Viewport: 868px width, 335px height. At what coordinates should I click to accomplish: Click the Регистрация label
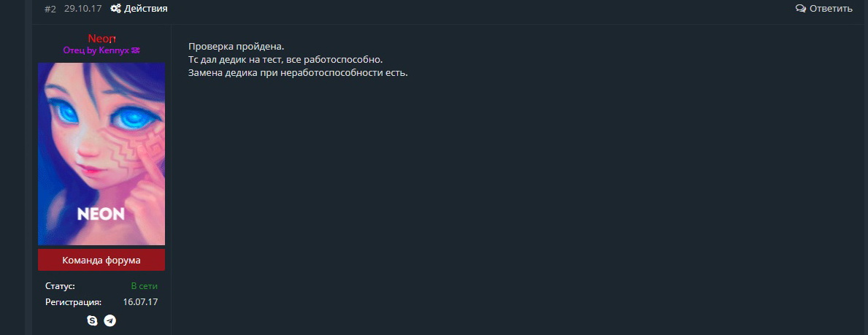tap(73, 302)
